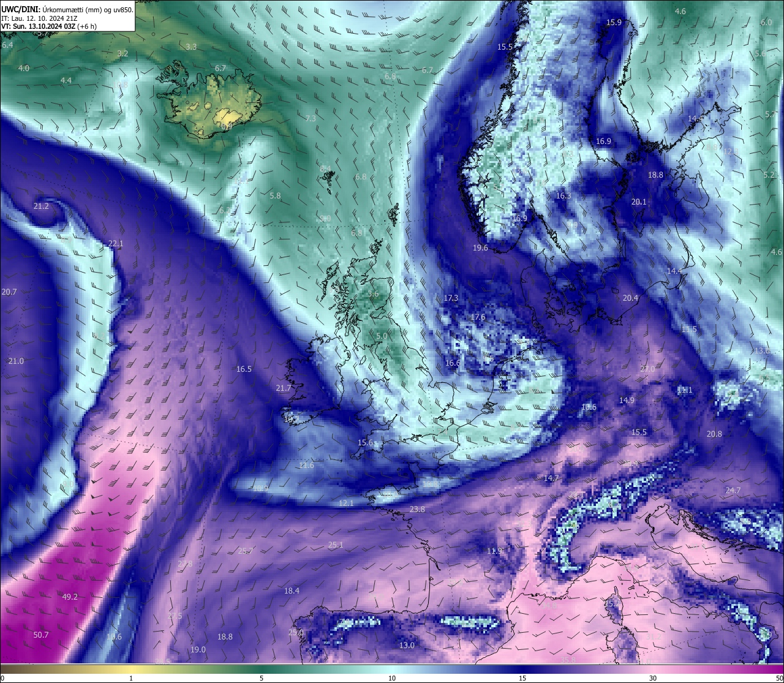The width and height of the screenshot is (784, 683).
Task: Click the 20.7 value label
Action: pyautogui.click(x=9, y=292)
